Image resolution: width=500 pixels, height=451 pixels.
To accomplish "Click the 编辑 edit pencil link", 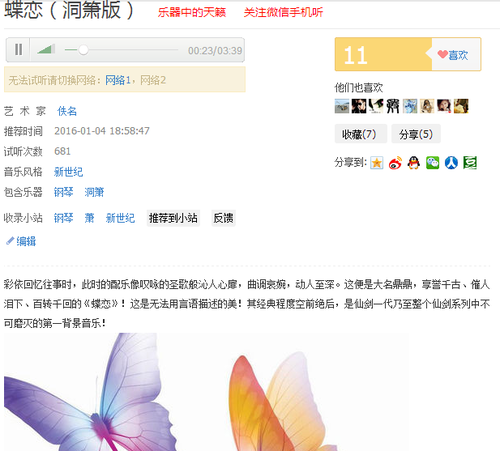I will click(x=21, y=241).
